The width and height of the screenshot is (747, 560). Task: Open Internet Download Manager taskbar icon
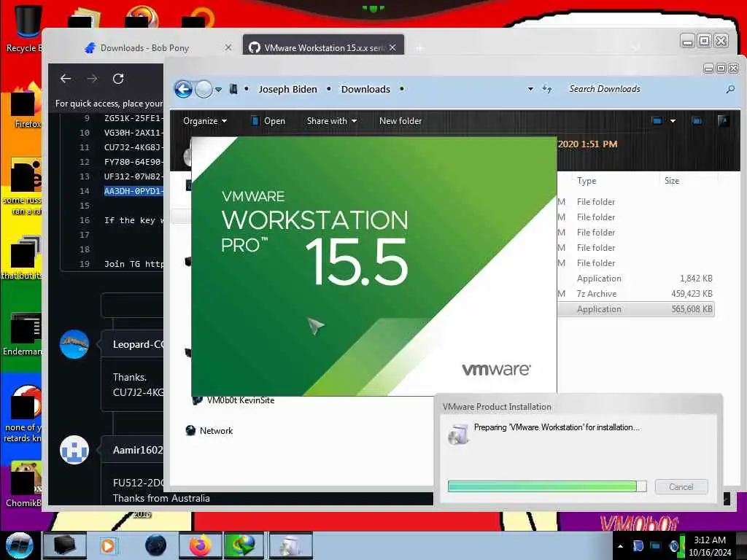coord(244,545)
